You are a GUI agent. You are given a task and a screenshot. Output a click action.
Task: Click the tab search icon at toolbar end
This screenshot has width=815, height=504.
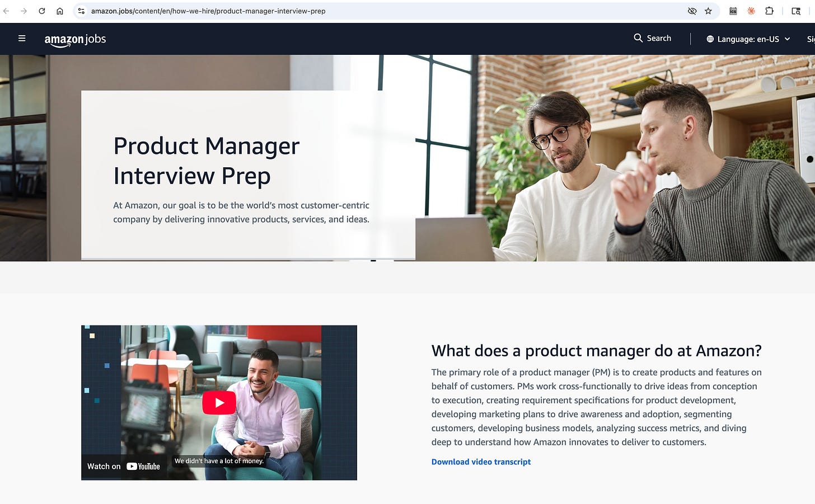click(x=796, y=11)
